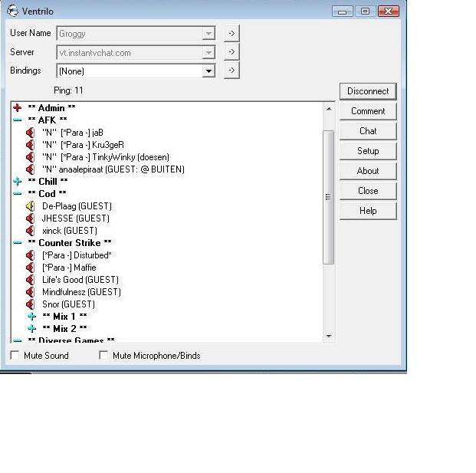Click the speaker icon beside Maffie
This screenshot has width=476, height=473.
31,268
